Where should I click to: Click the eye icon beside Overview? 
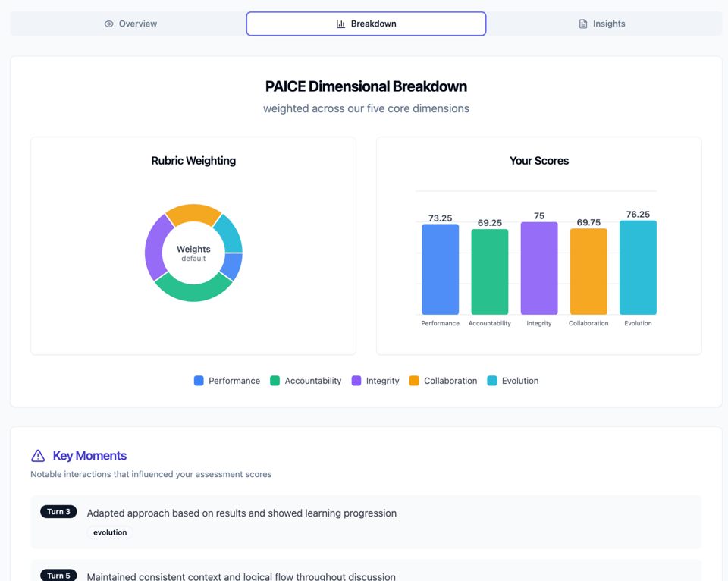(x=109, y=24)
